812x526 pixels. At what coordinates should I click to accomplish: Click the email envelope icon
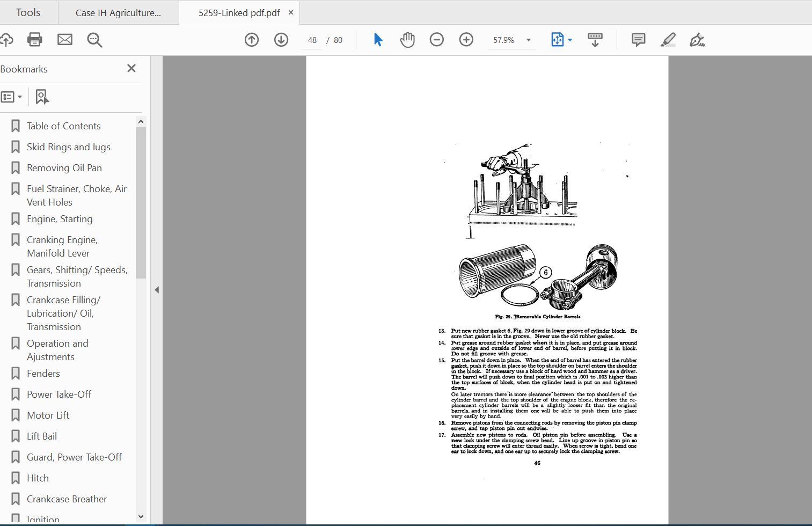point(65,40)
